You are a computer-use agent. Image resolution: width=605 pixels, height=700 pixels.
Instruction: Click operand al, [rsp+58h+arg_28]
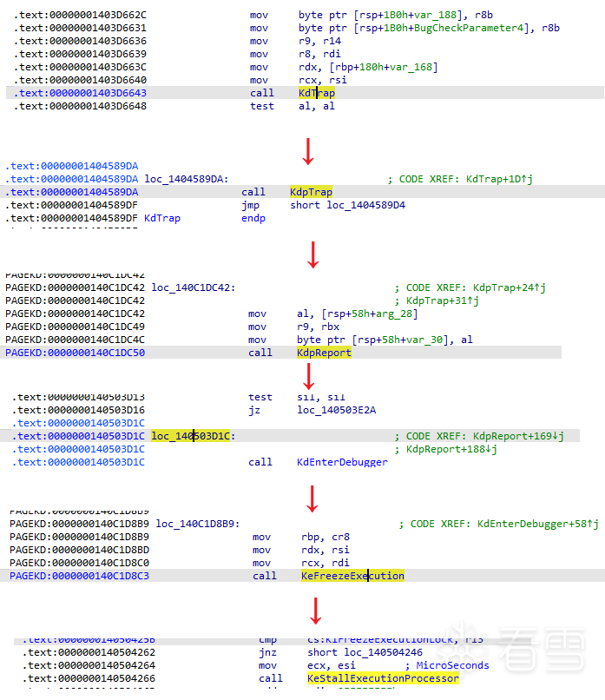coord(358,314)
